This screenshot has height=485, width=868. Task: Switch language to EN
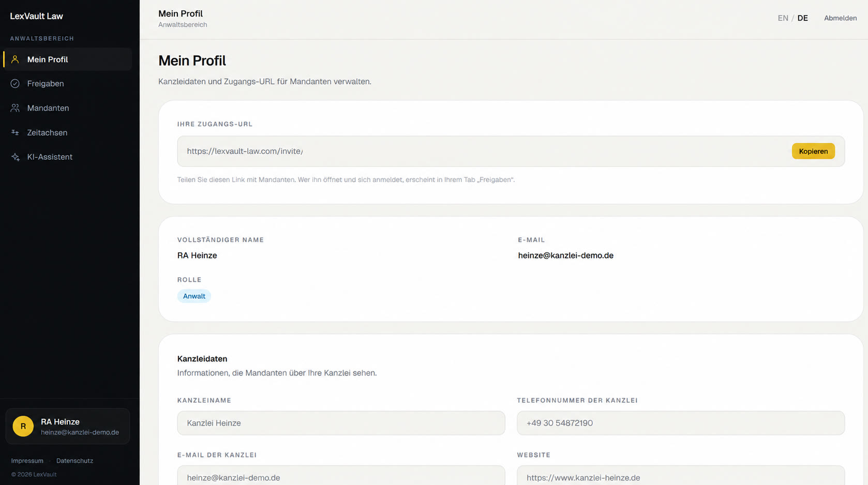[783, 18]
